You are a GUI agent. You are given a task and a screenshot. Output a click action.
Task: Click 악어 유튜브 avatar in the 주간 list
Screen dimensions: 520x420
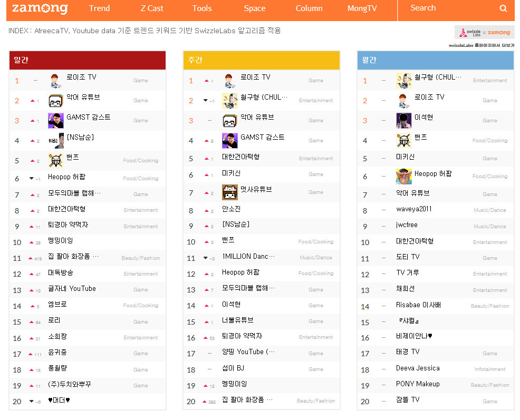[x=230, y=121]
